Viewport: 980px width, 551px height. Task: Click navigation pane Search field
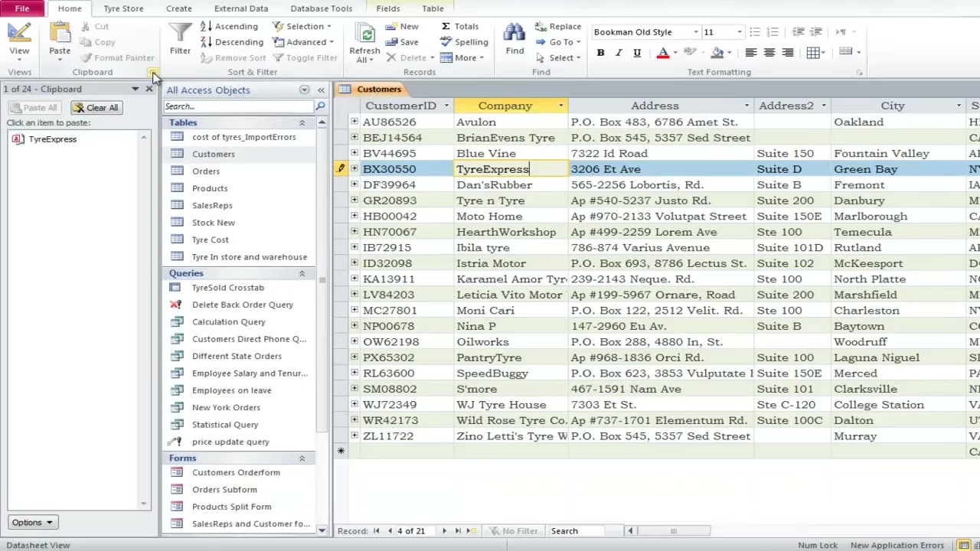pos(238,106)
